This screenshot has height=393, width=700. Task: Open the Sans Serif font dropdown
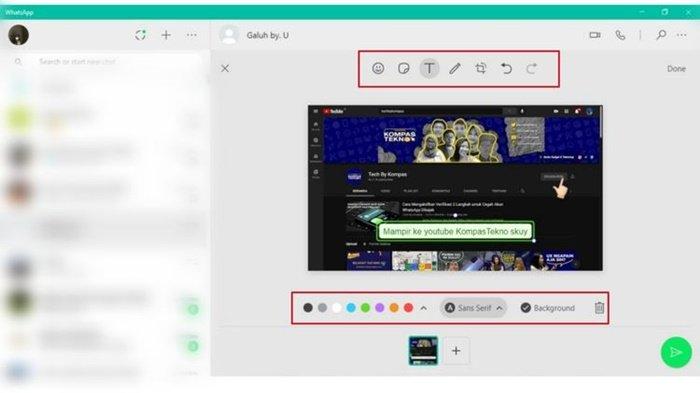[474, 308]
